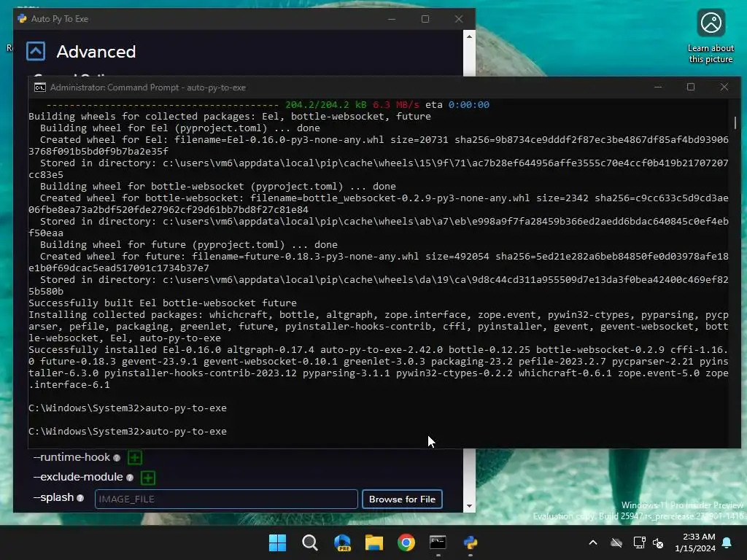The image size is (747, 560).
Task: Minimize the Command Prompt window
Action: coord(658,87)
